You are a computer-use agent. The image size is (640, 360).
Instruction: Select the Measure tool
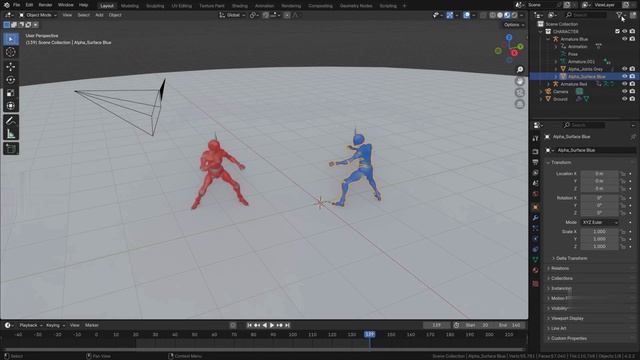11,134
